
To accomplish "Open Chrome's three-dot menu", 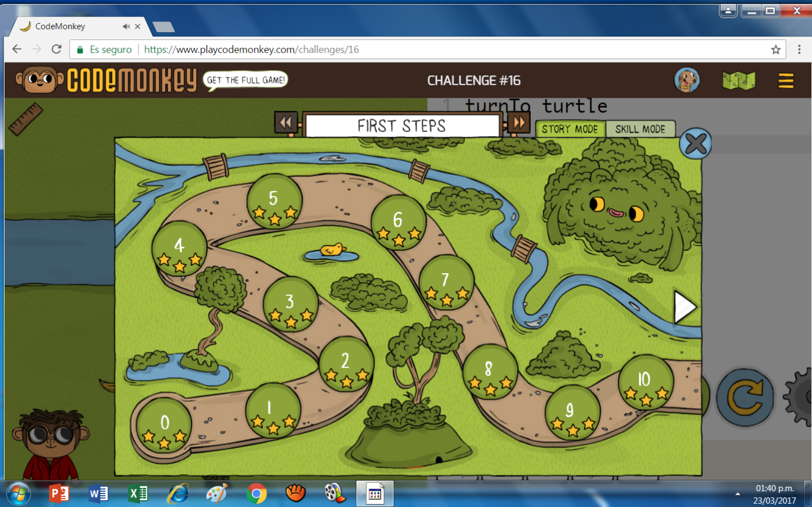I will point(799,49).
